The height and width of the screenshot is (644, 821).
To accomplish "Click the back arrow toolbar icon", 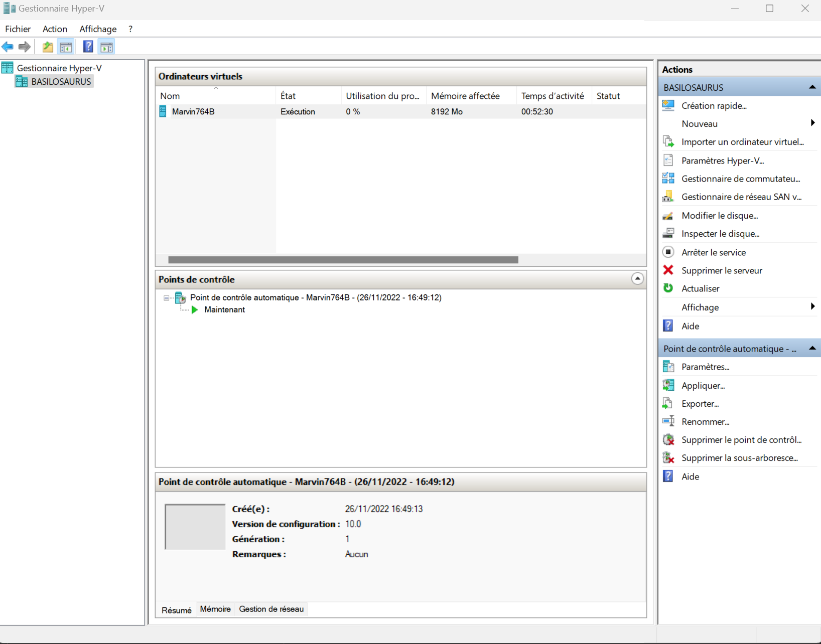I will [8, 47].
